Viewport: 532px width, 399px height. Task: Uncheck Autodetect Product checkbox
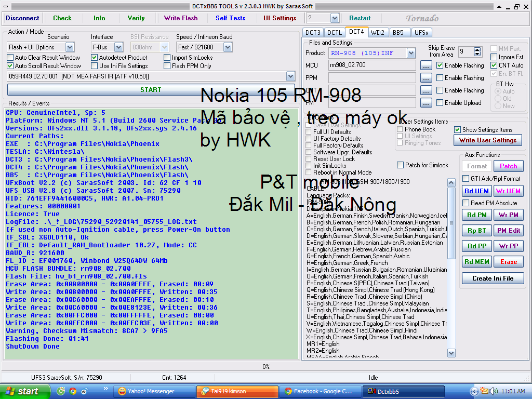(x=95, y=57)
